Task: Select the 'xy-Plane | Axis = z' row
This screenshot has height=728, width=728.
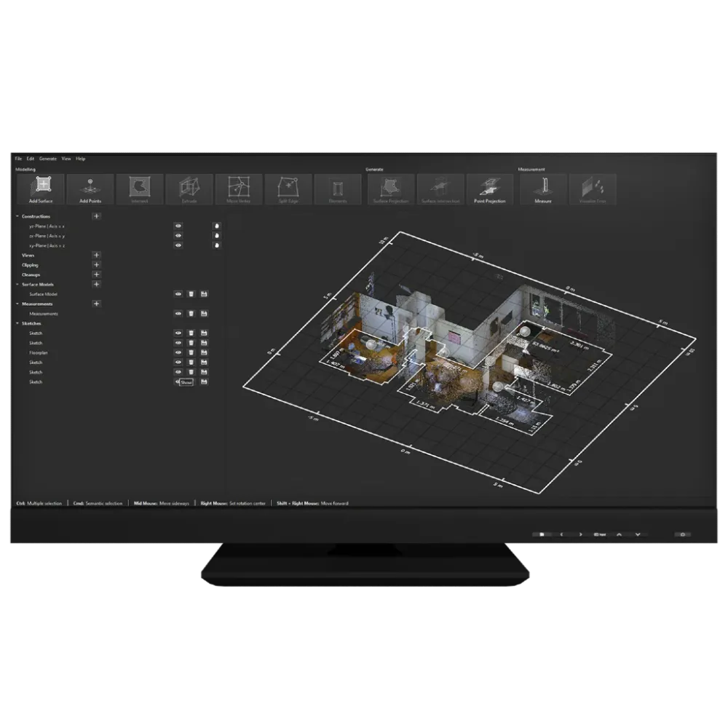Action: [47, 245]
